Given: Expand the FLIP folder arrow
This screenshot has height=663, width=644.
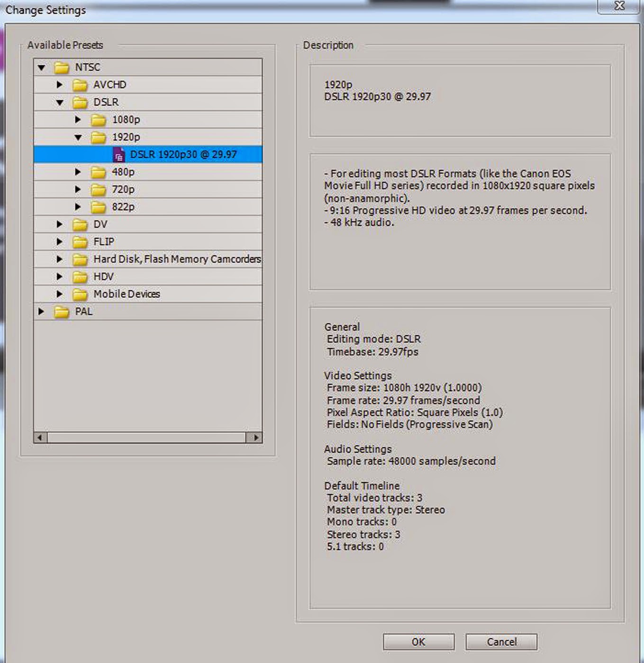Looking at the screenshot, I should 59,242.
